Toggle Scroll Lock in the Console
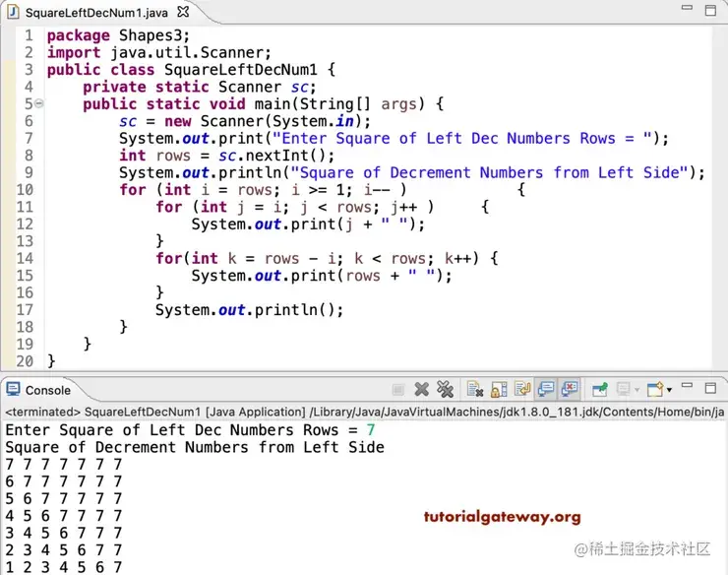This screenshot has height=575, width=728. pos(499,389)
